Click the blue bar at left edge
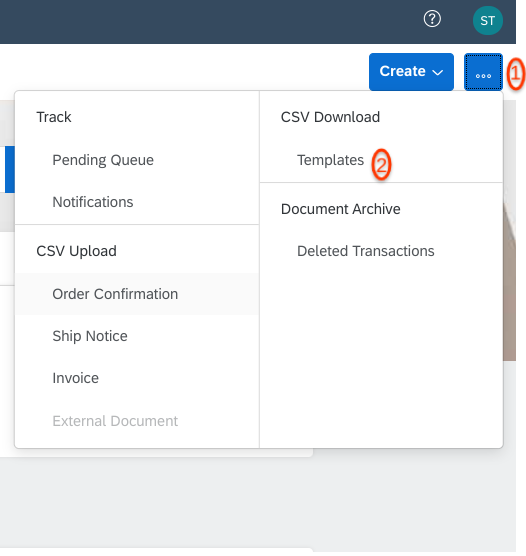This screenshot has height=556, width=526. [10, 169]
